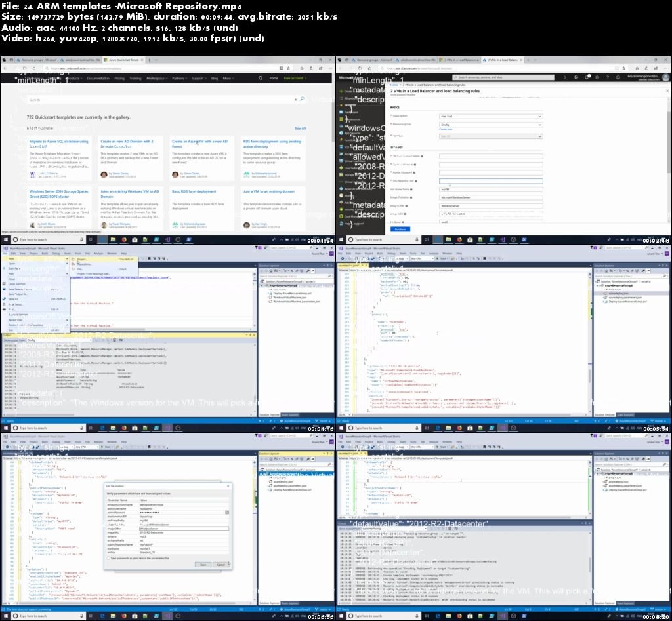Click the Save button in the Edit Parameters dialog
672x621 pixels.
[x=203, y=565]
